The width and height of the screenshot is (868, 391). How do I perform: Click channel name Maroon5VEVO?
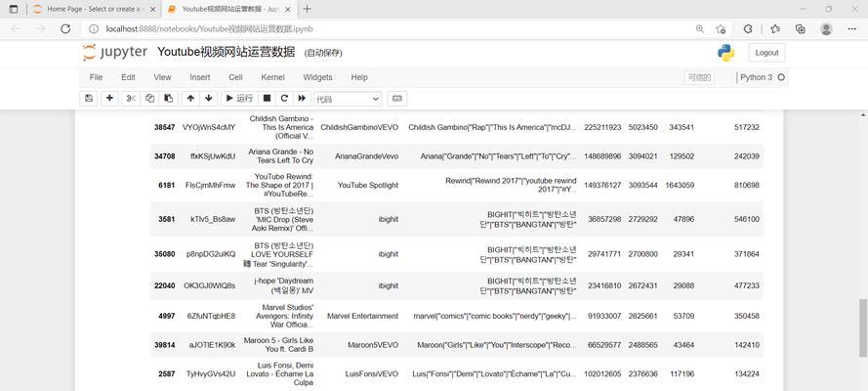point(373,344)
